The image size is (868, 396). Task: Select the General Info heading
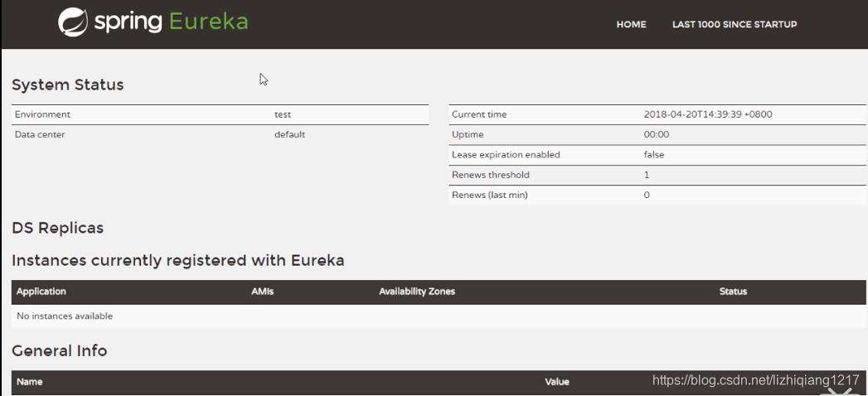click(x=59, y=351)
